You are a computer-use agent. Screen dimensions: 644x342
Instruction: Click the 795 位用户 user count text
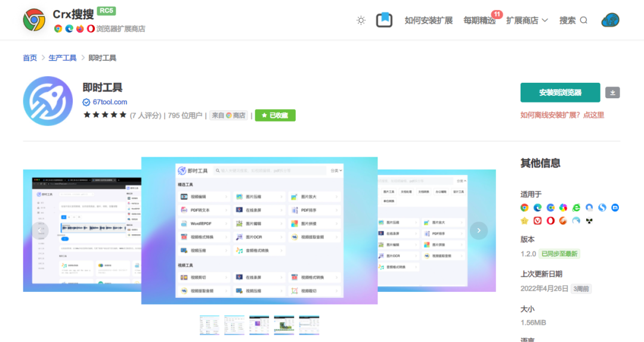pos(185,116)
